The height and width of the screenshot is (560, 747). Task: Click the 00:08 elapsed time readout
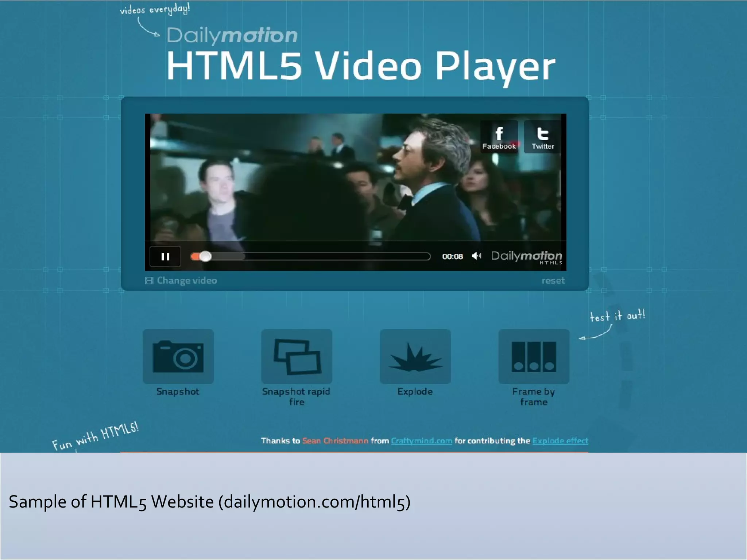click(x=452, y=257)
